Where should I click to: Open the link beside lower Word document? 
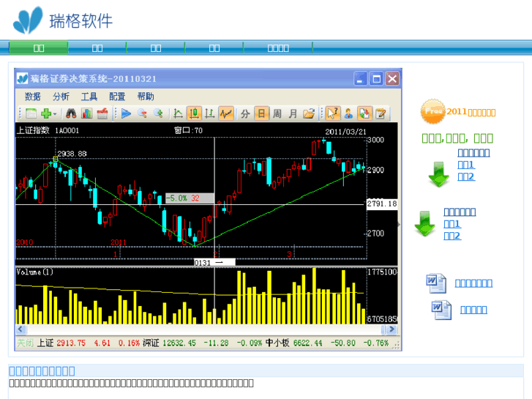(x=473, y=310)
